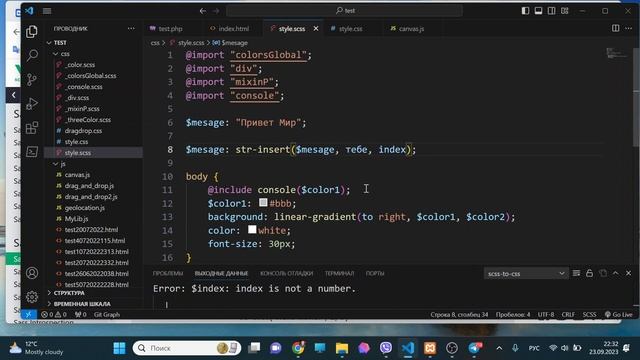The image size is (640, 360).
Task: Maximize the bottom panel
Action: click(616, 273)
